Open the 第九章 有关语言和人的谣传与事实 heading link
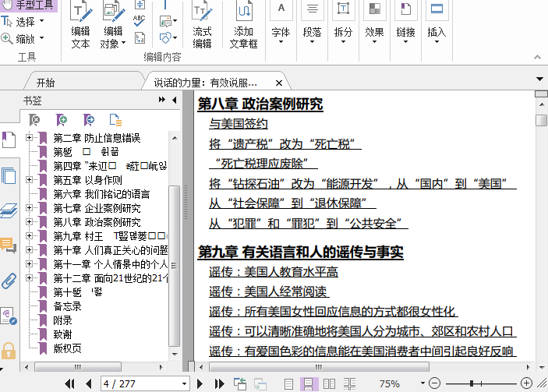 [x=301, y=252]
